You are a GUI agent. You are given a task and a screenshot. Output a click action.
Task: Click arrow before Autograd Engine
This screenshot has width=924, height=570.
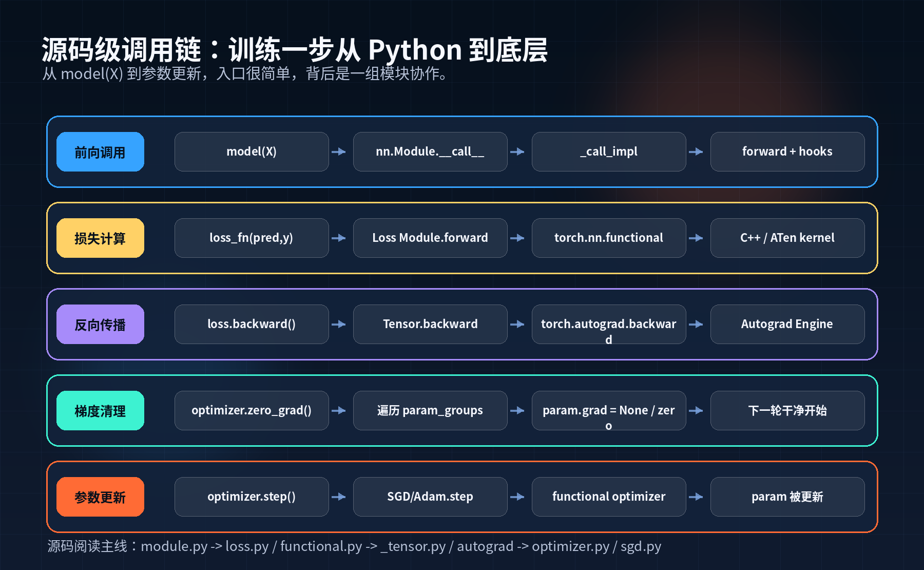pos(696,324)
